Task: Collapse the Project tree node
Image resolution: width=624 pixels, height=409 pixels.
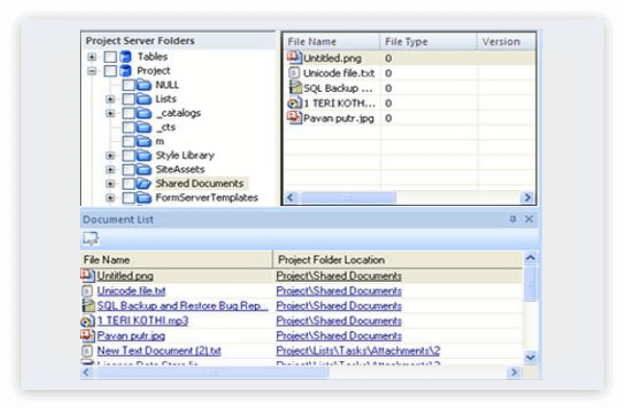Action: 92,71
